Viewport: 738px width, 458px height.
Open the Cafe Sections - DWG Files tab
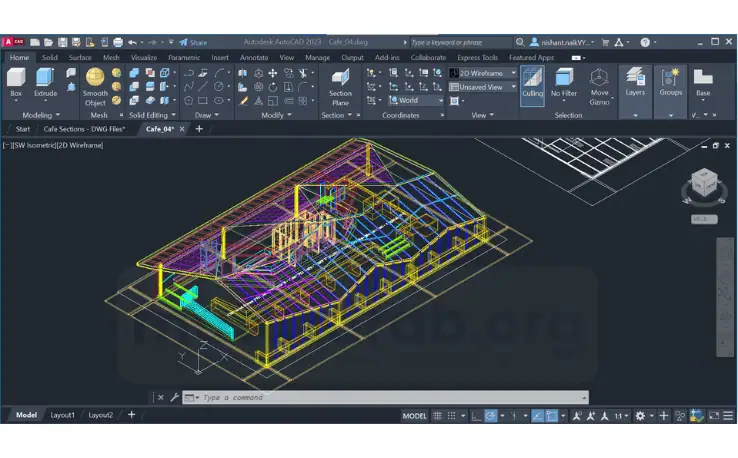click(84, 129)
